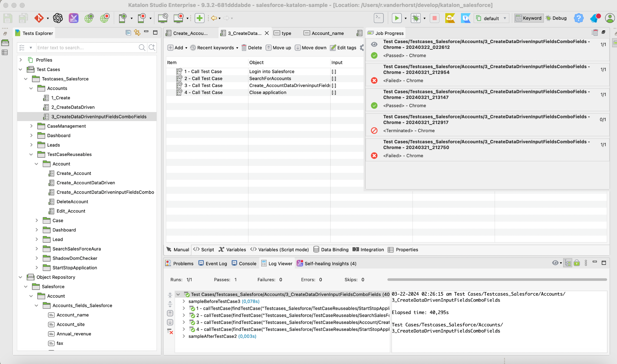Open the blue Help question icon
The image size is (617, 364).
[579, 18]
